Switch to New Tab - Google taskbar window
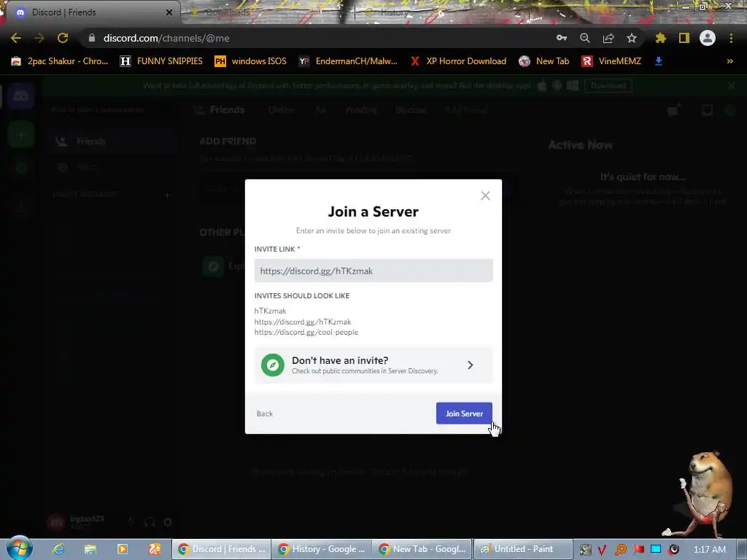Screen dimensions: 747x560 (422, 549)
